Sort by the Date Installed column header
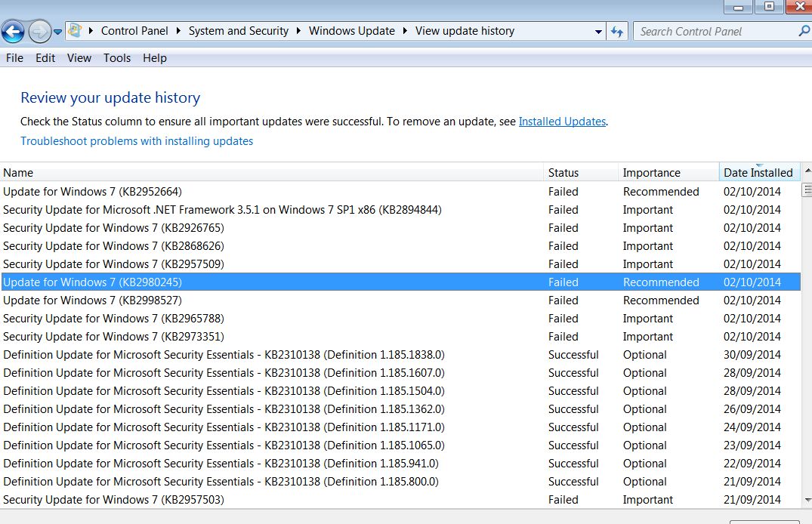 pyautogui.click(x=760, y=172)
